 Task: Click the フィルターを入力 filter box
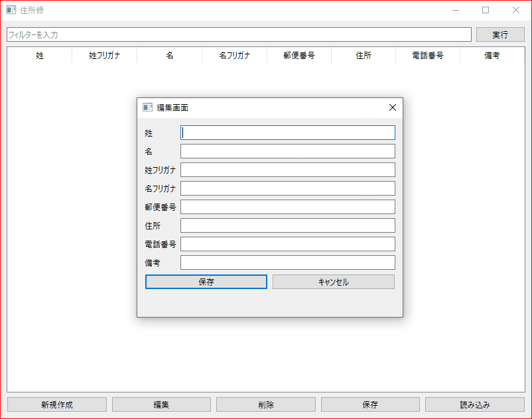[x=239, y=34]
